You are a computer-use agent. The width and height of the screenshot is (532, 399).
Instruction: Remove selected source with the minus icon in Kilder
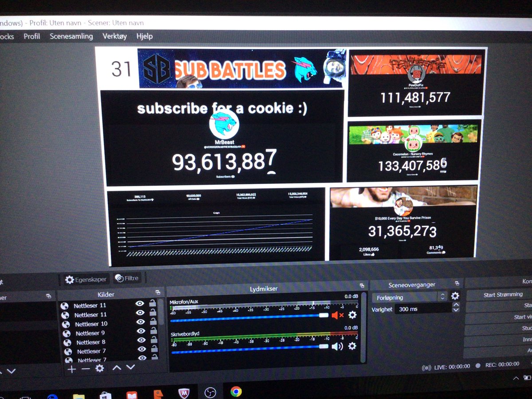86,369
